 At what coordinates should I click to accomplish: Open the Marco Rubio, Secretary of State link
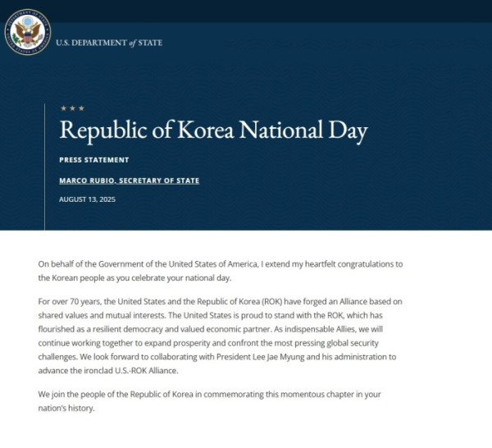pyautogui.click(x=130, y=181)
